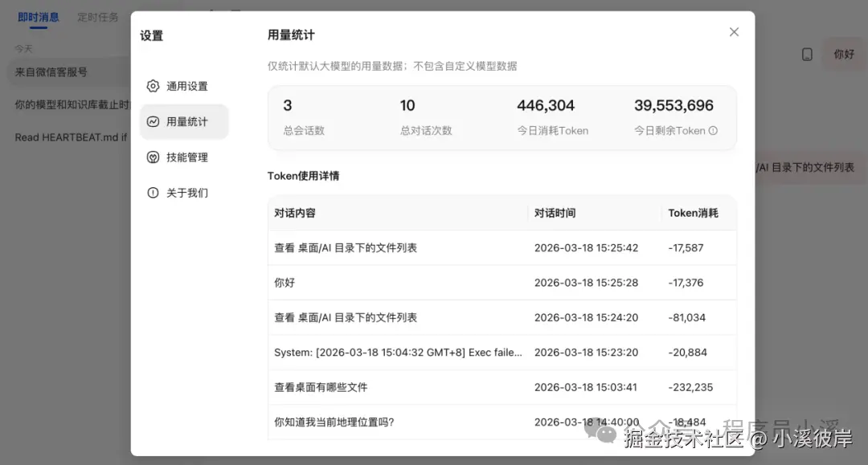Click the info icon beside 关于我们
The width and height of the screenshot is (868, 465).
point(153,193)
